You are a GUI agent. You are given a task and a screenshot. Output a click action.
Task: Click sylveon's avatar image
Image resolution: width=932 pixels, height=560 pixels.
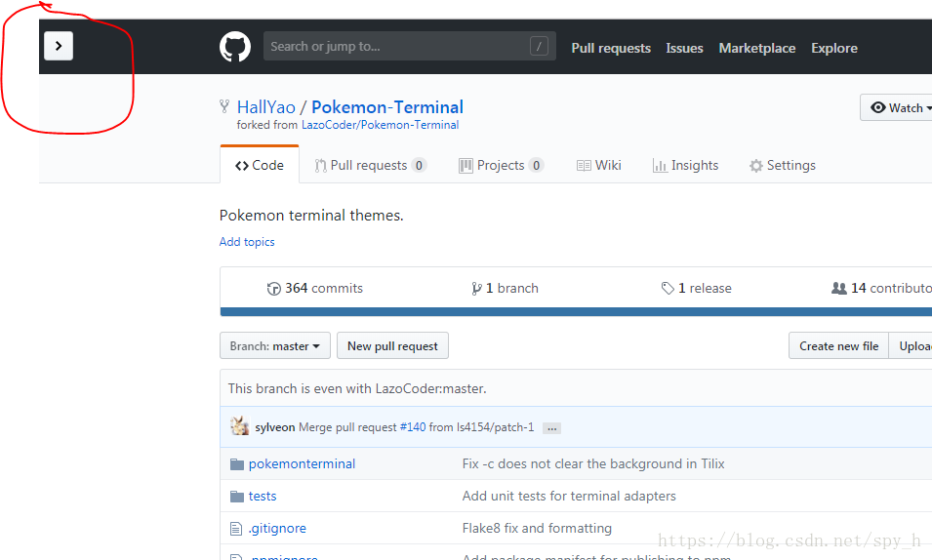tap(239, 426)
